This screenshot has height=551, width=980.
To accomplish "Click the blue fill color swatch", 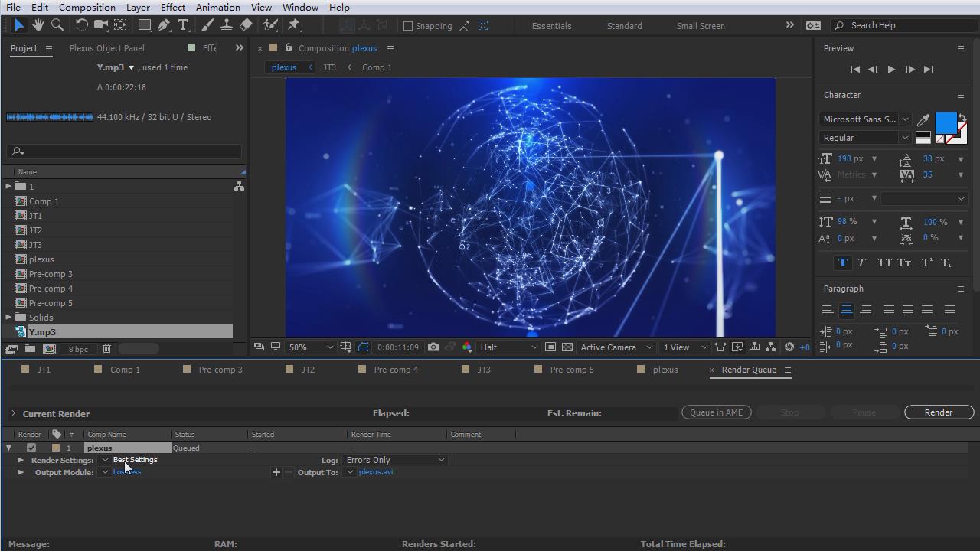I will pos(946,122).
